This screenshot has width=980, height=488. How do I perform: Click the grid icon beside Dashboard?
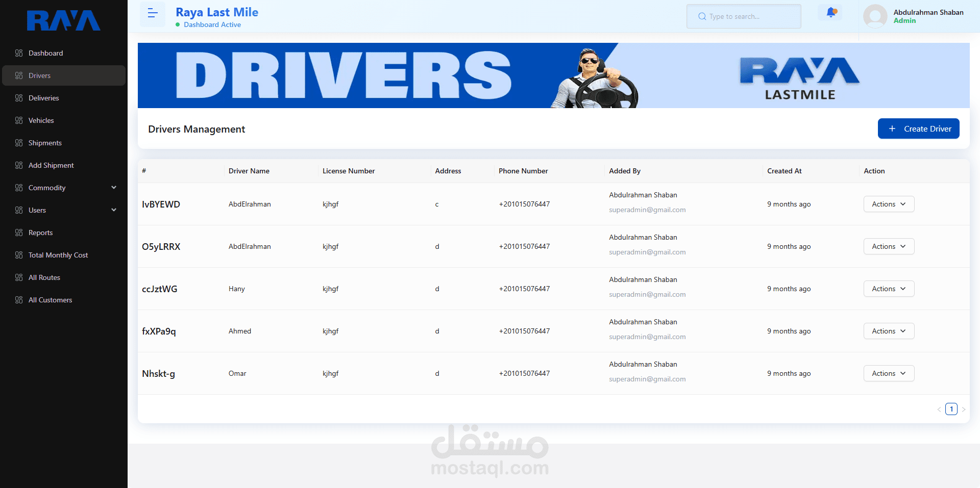point(19,53)
